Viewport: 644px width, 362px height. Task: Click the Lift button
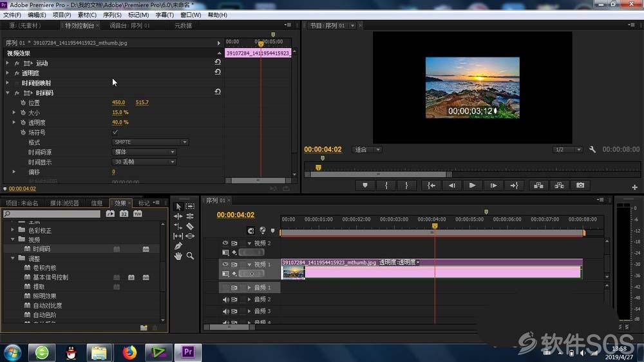coord(538,186)
